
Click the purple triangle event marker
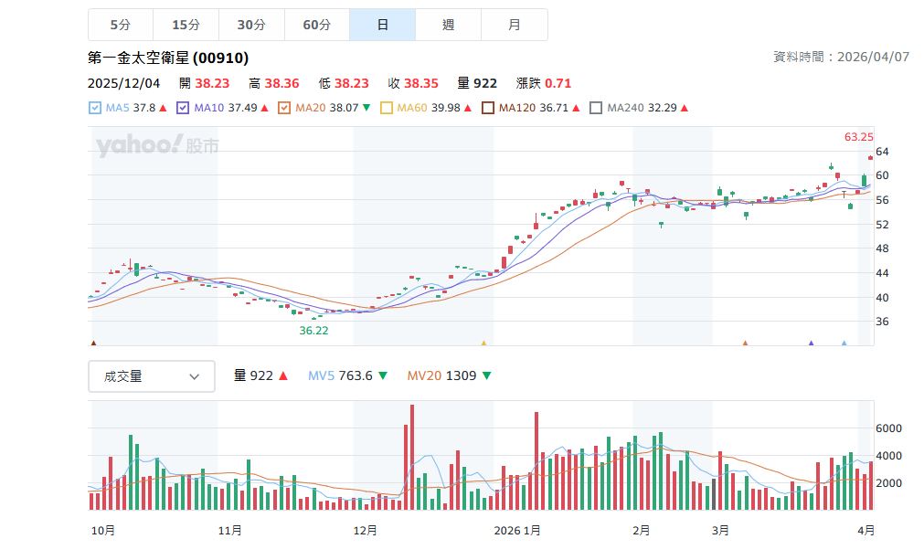(x=811, y=343)
